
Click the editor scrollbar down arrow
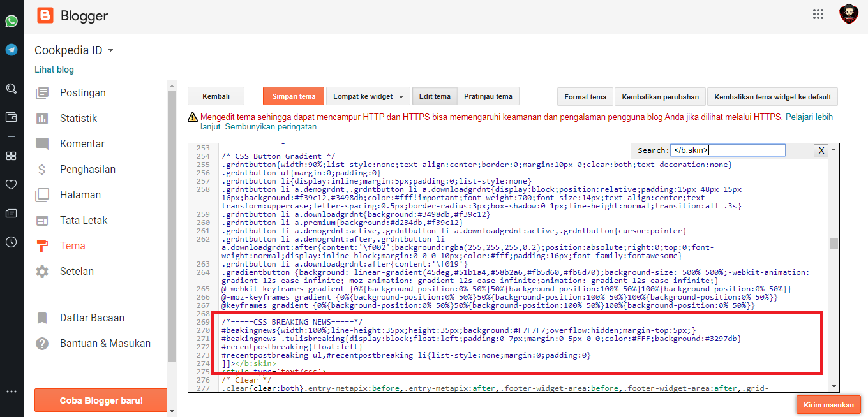834,386
